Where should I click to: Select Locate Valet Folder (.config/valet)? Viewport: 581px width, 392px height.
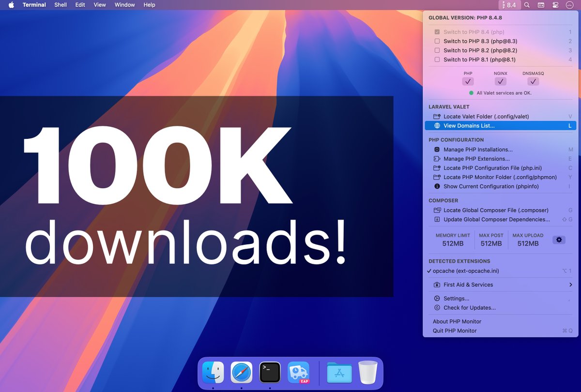tap(500, 117)
